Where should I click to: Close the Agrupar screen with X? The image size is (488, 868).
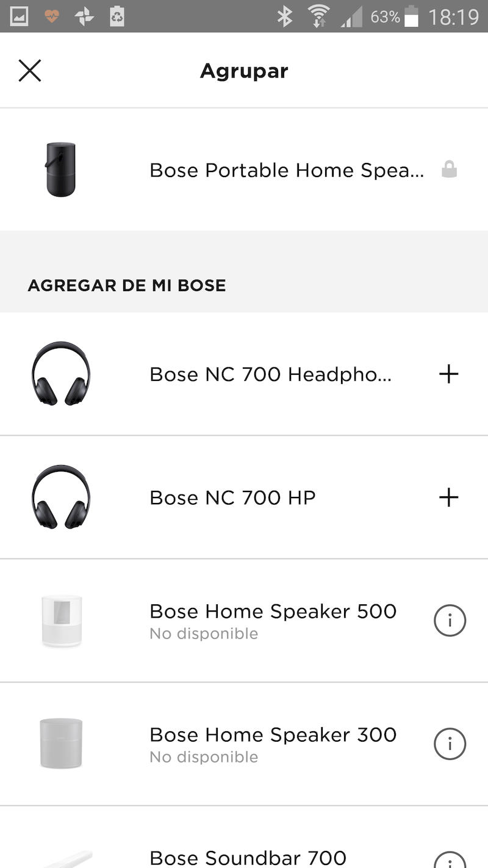29,71
